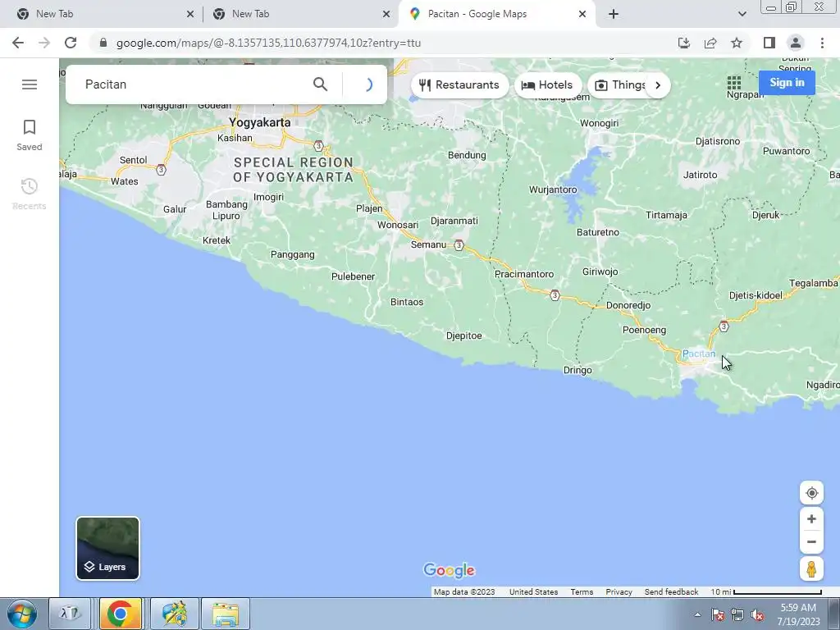Activate the Street View pegman
840x630 pixels.
(x=811, y=569)
